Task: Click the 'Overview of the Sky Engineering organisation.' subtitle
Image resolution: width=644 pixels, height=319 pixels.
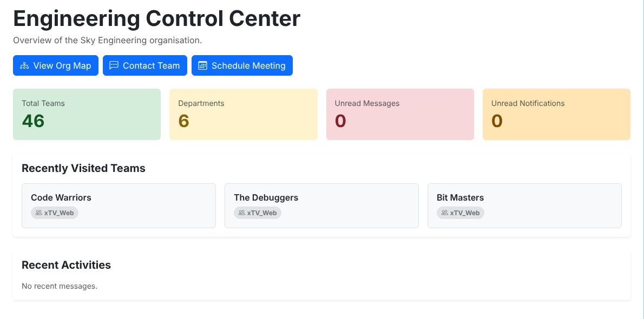Action: tap(108, 40)
